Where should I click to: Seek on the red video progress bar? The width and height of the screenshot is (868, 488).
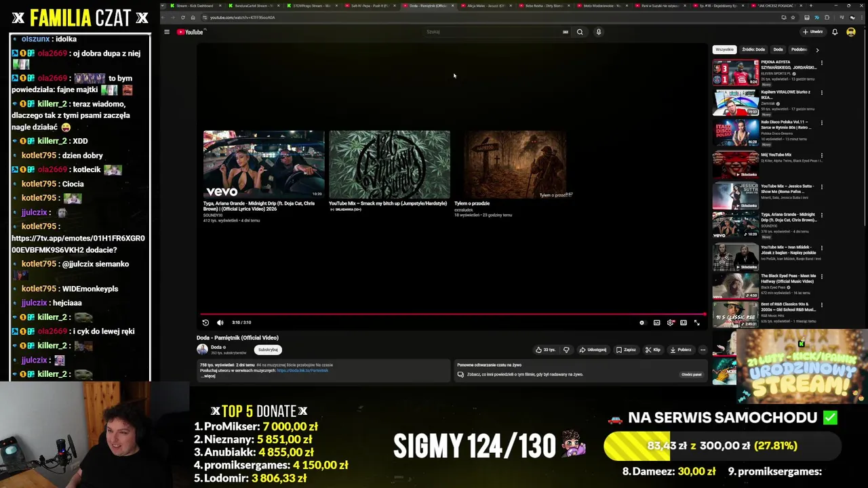coord(452,314)
